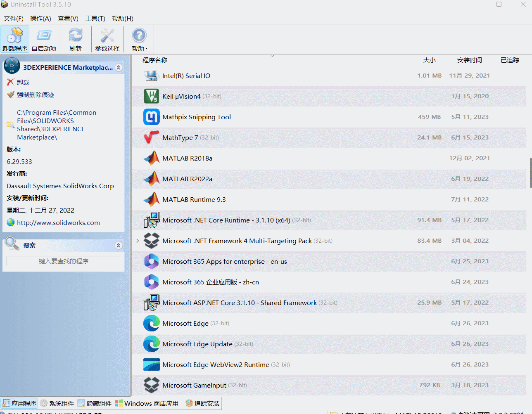Click the 强制删除痕迹 brush icon

pos(11,94)
